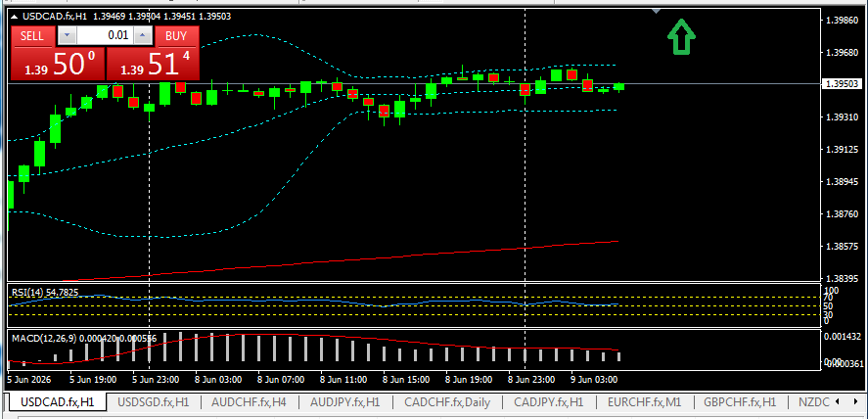The width and height of the screenshot is (868, 419).
Task: Click the 9 Jun 03:00 time label
Action: pos(594,380)
